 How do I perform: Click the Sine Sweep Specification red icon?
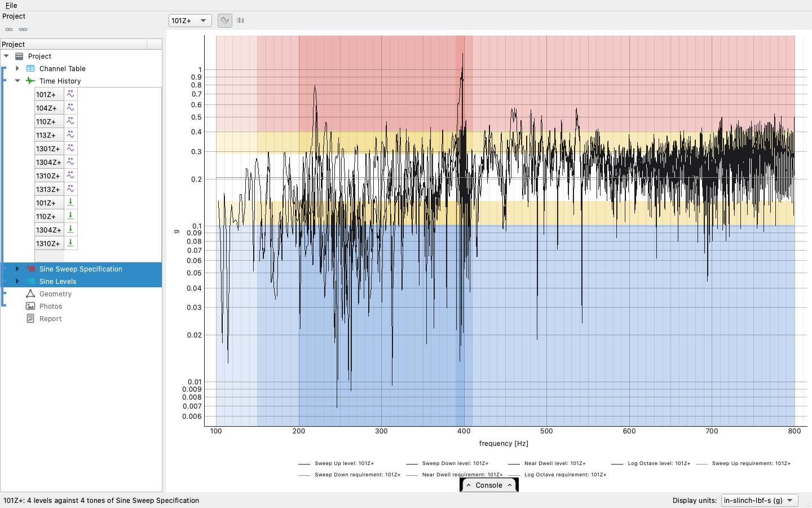[30, 269]
